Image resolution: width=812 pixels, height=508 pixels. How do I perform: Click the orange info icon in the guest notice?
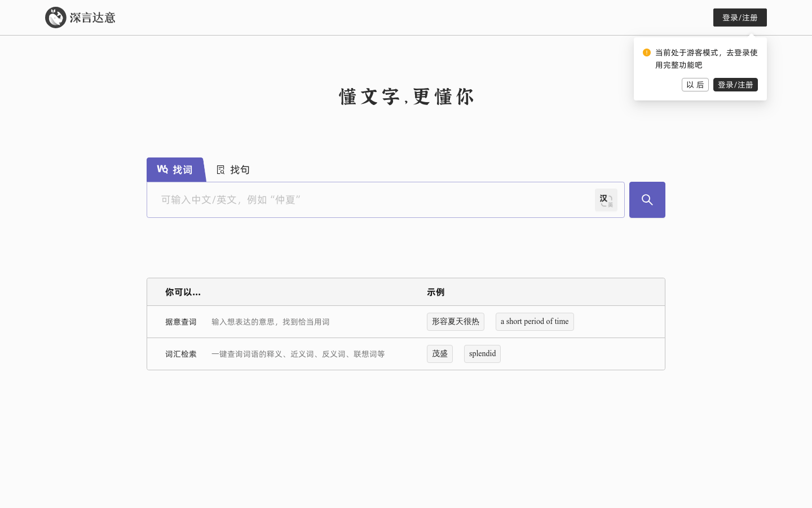pos(647,52)
